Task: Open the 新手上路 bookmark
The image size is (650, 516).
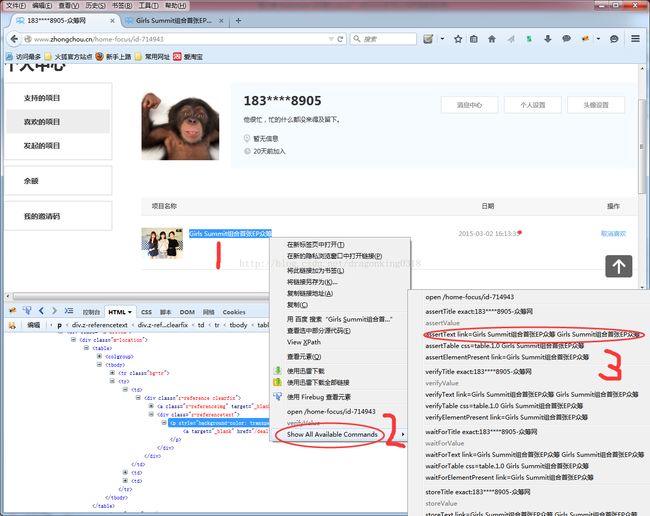Action: (x=114, y=57)
